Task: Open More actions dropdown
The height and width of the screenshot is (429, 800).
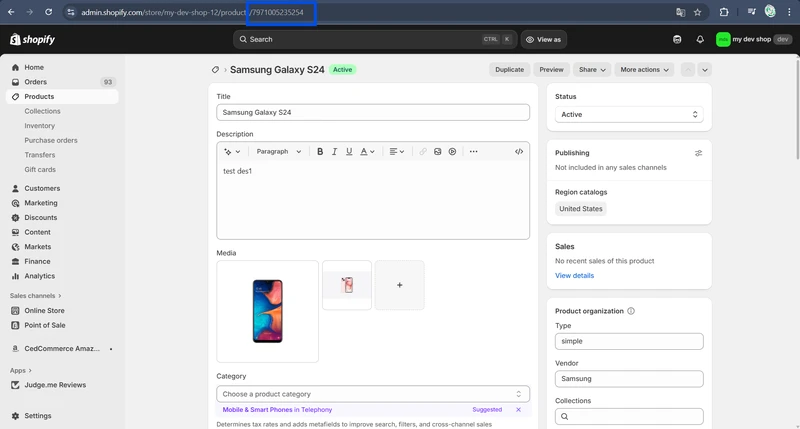Action: tap(644, 70)
